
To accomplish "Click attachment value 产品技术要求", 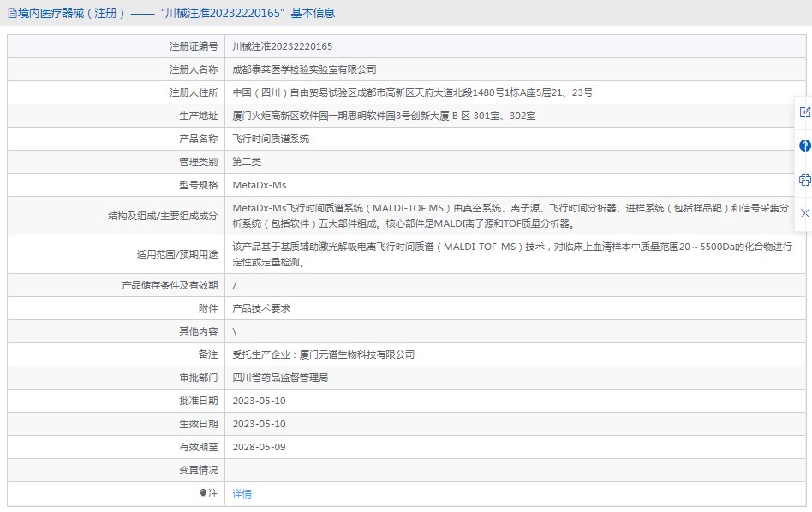I will [x=261, y=308].
